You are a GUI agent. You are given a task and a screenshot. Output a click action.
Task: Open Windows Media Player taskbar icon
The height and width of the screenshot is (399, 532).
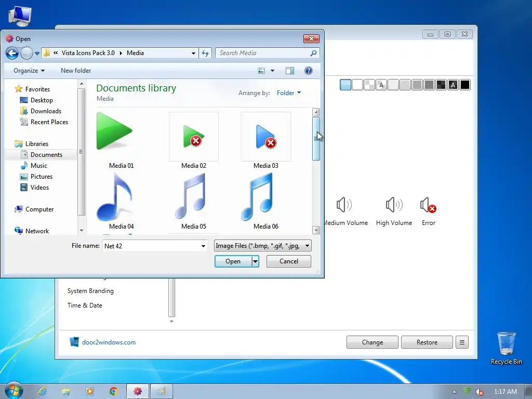(x=90, y=392)
